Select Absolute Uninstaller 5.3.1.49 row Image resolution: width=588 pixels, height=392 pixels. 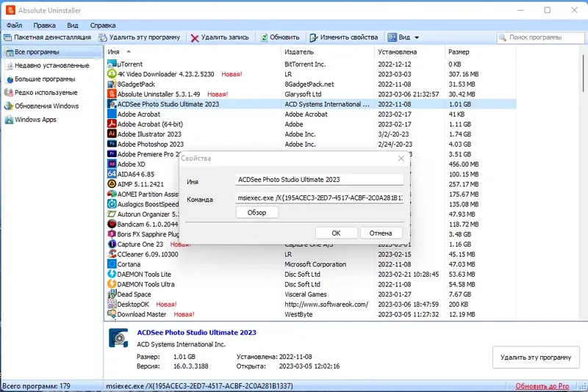point(311,94)
